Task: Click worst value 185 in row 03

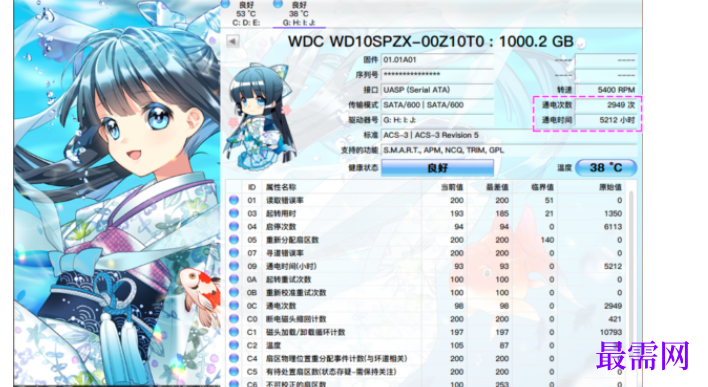Action: coord(502,213)
